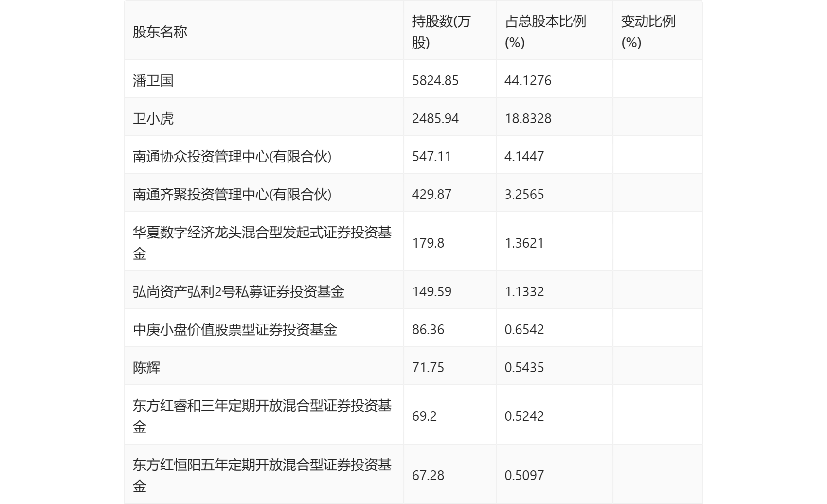Select shareholder name 卫小虎
Viewport: 827px width, 504px height.
153,118
